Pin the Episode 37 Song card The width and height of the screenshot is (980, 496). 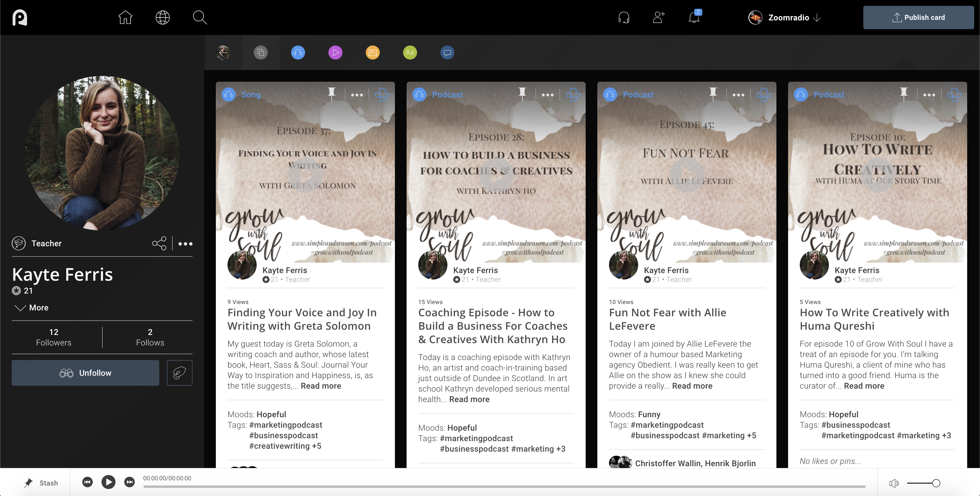tap(331, 94)
